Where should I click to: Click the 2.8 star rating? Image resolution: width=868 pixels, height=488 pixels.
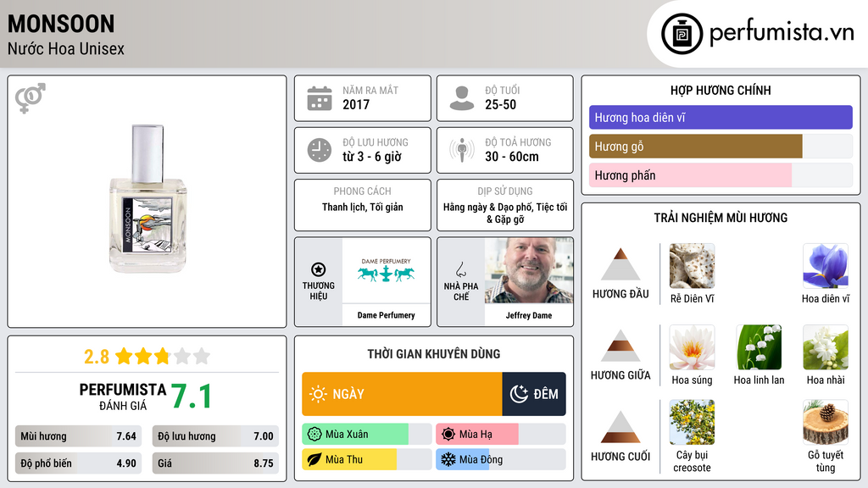click(147, 357)
